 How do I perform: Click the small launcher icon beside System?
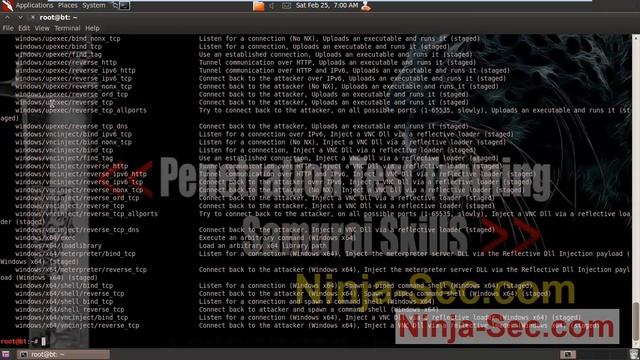(x=115, y=5)
